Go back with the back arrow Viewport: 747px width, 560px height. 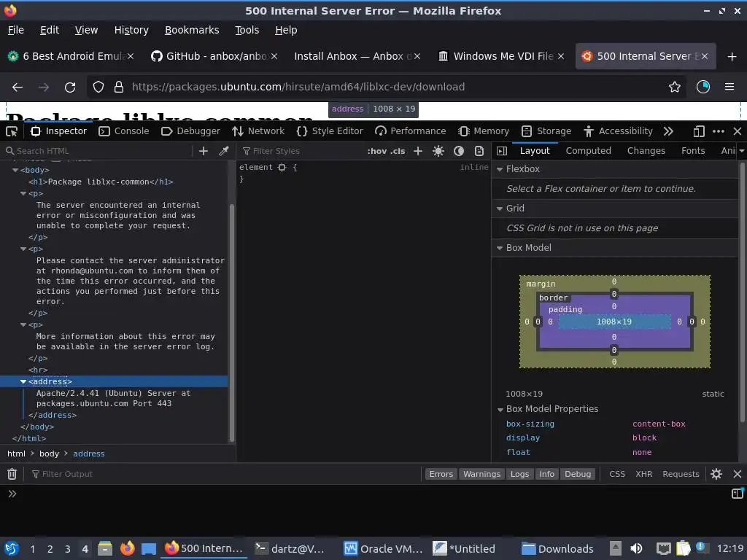click(x=18, y=87)
